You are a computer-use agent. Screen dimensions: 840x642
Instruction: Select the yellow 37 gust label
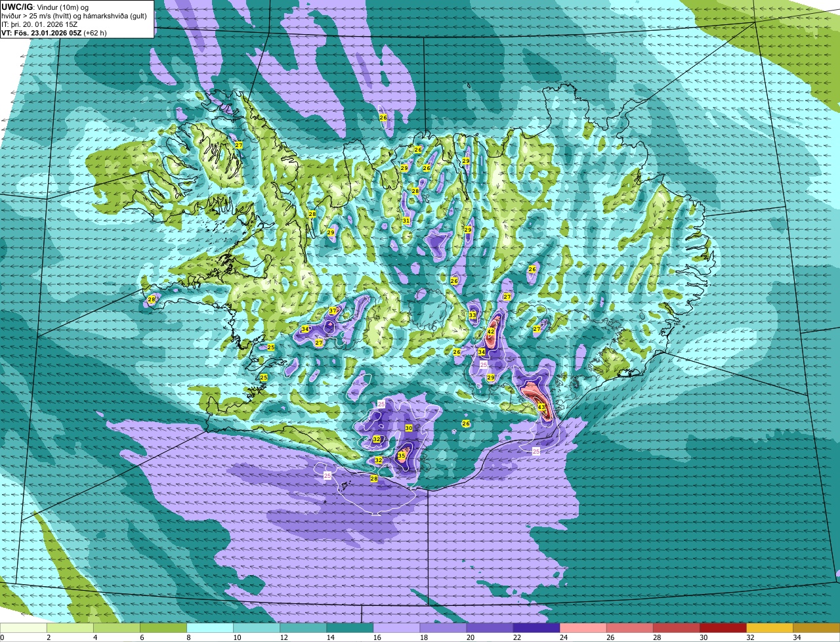(333, 310)
